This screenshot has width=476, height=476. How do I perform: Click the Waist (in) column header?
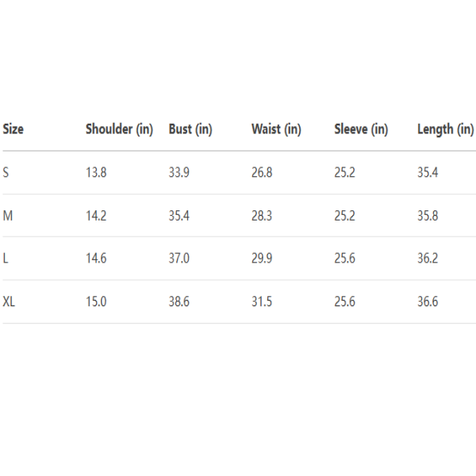tap(276, 129)
